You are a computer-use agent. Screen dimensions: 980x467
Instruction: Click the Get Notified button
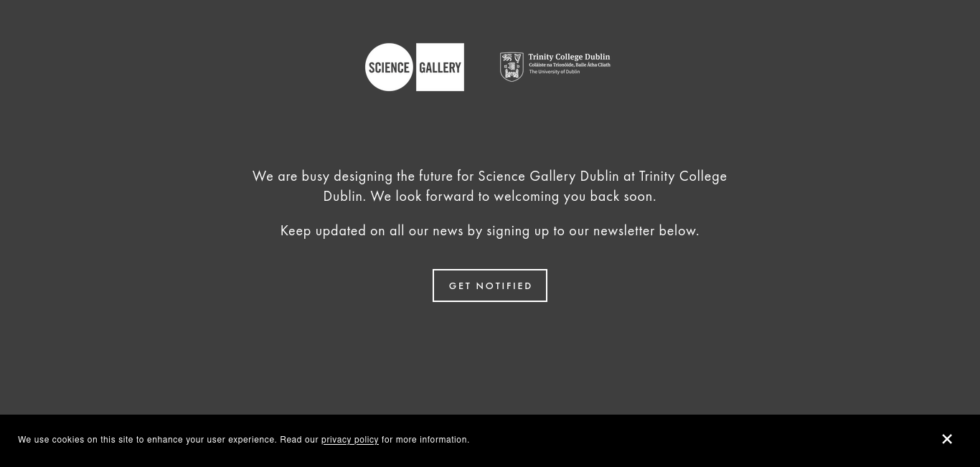click(x=490, y=286)
